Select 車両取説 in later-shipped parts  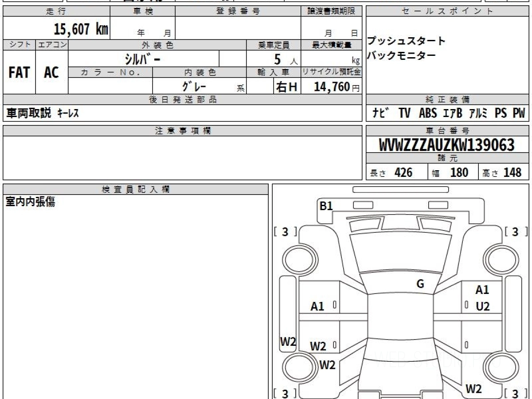click(x=29, y=113)
